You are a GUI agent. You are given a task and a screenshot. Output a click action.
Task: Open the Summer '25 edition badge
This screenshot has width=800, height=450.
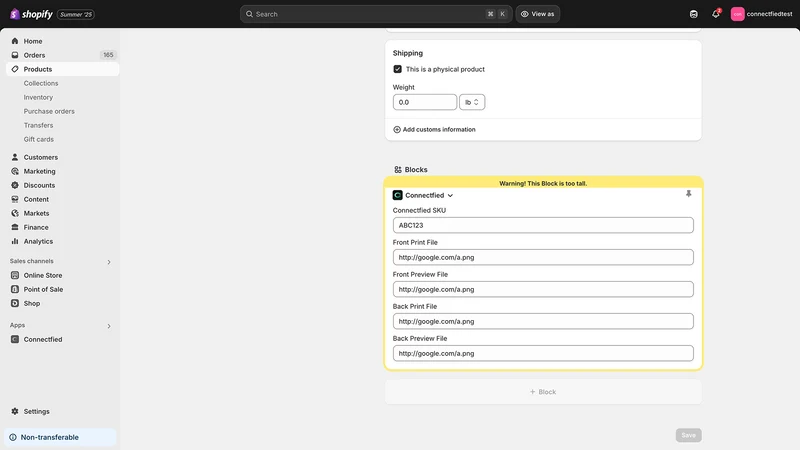point(76,14)
